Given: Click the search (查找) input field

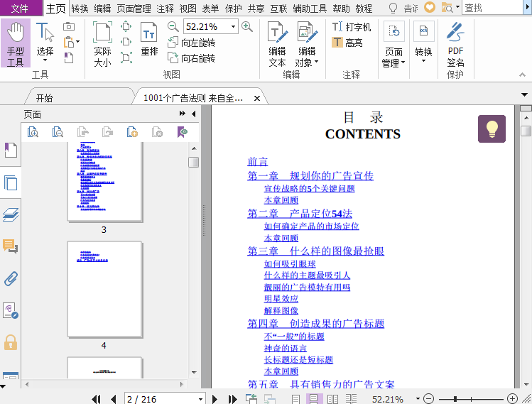Looking at the screenshot, I should click(492, 8).
